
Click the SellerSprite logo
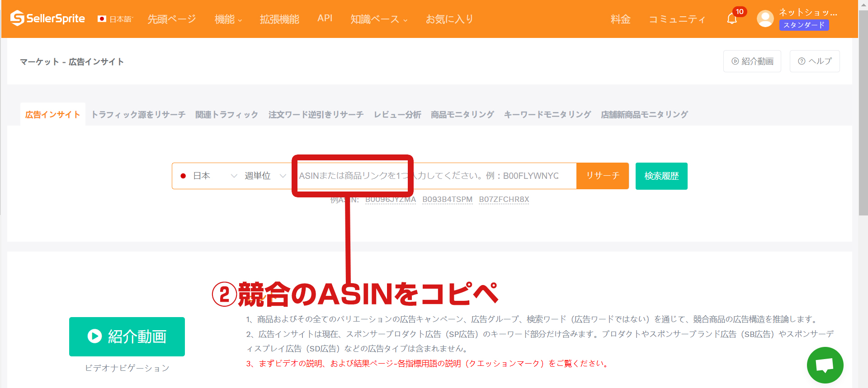(47, 19)
